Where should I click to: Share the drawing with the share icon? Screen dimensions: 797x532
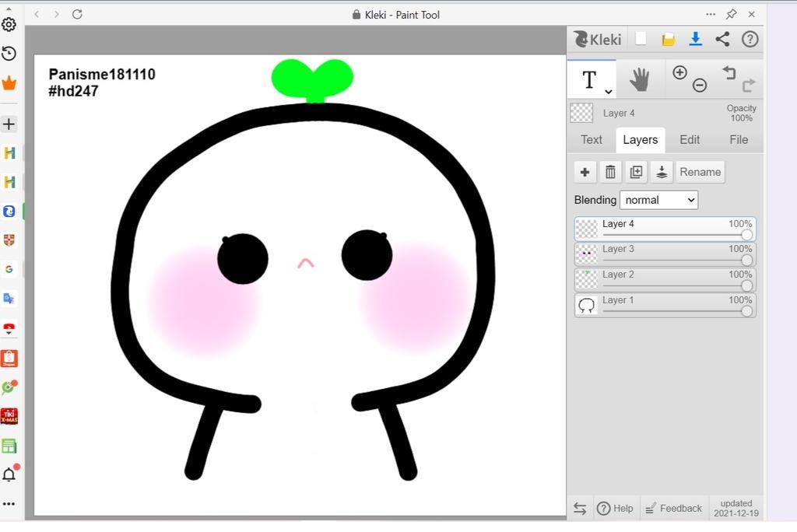[722, 39]
